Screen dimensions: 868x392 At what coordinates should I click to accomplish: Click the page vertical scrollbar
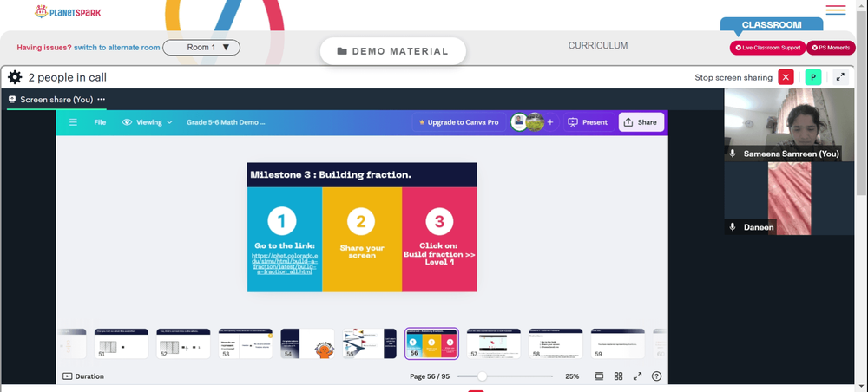pos(862,105)
